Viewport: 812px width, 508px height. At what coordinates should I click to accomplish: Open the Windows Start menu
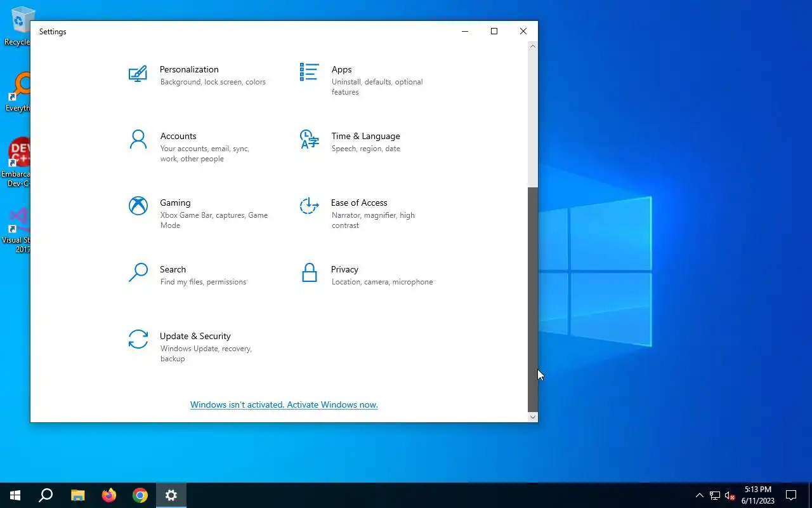[15, 495]
